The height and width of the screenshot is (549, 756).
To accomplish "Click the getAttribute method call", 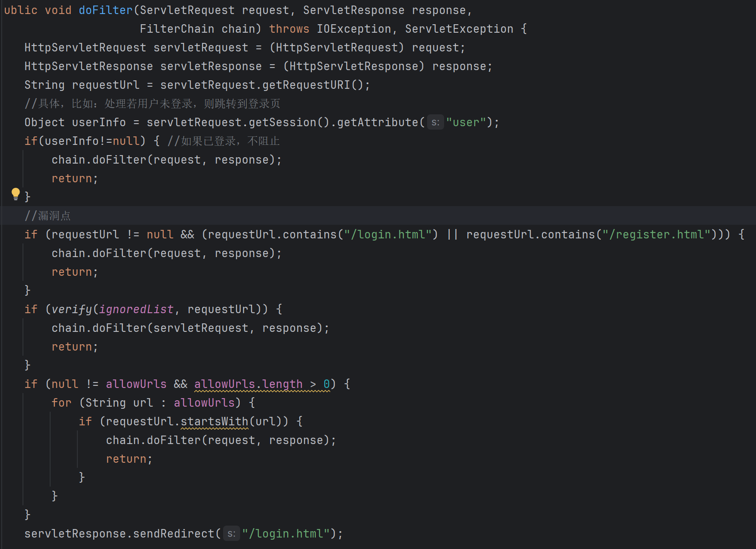I will click(378, 122).
